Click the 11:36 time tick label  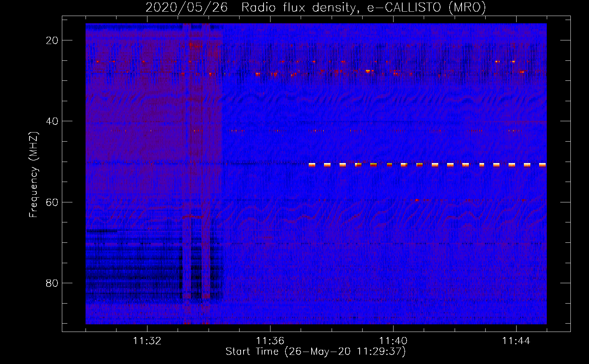pyautogui.click(x=270, y=341)
